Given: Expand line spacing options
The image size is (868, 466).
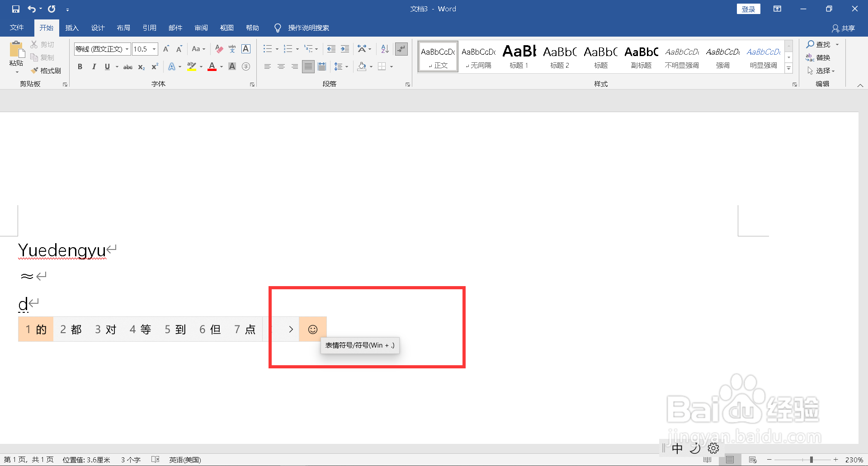Looking at the screenshot, I should click(x=347, y=67).
